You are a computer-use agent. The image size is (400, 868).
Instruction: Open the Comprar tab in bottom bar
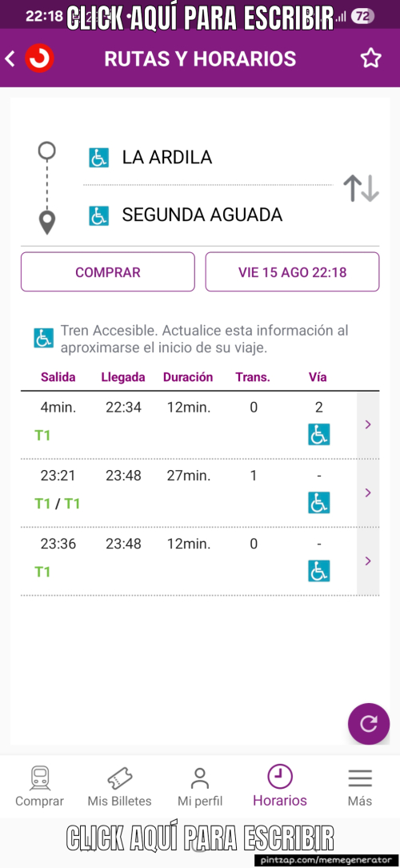coord(39,786)
